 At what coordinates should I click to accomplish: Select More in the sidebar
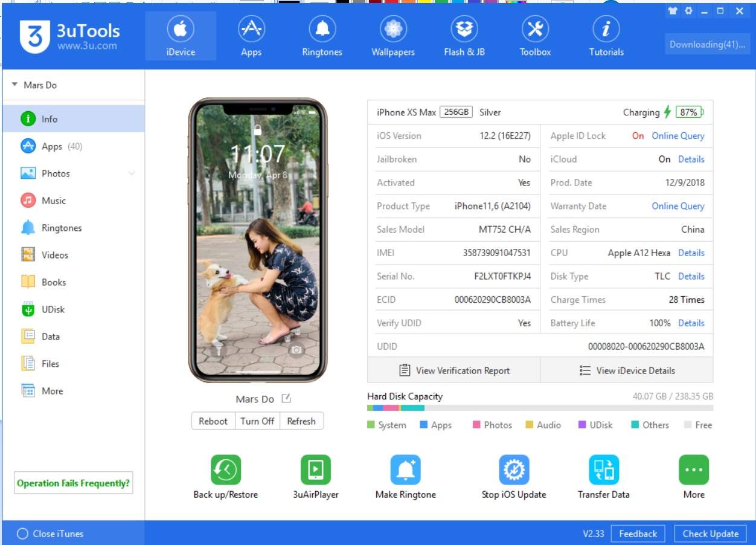coord(74,391)
